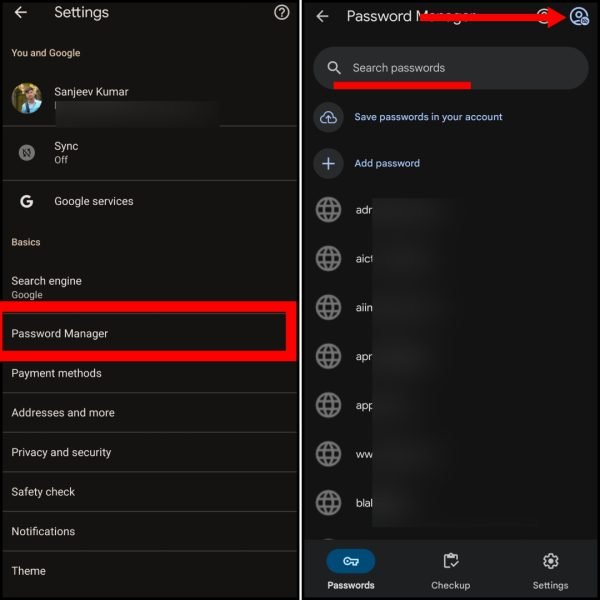Image resolution: width=600 pixels, height=600 pixels.
Task: Tap the Google services G icon
Action: coord(26,201)
